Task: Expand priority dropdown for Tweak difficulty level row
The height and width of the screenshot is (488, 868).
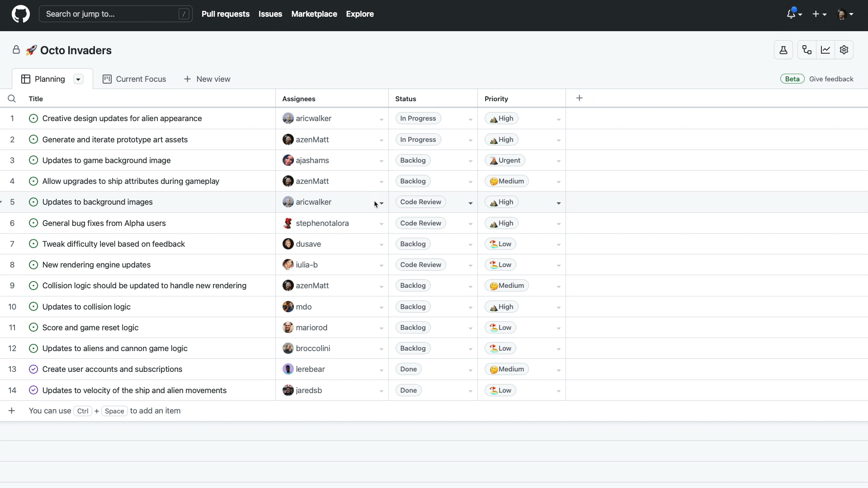Action: coord(559,245)
